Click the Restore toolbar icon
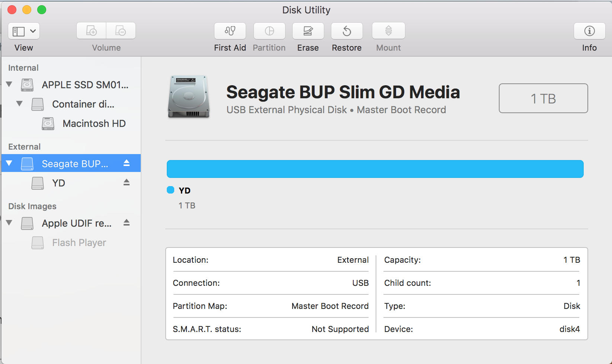Screen dimensions: 612x364 click(x=347, y=31)
